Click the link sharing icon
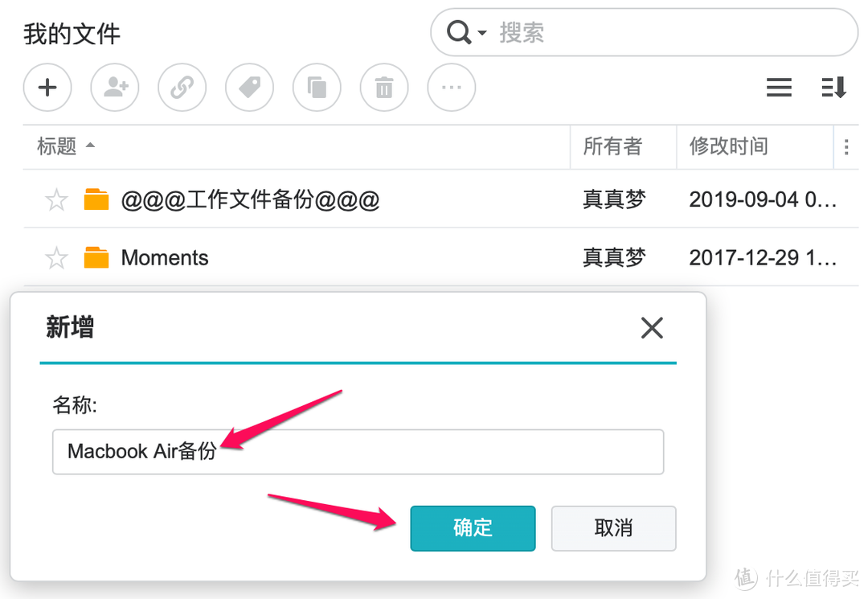Viewport: 868px width, 599px height. (182, 88)
